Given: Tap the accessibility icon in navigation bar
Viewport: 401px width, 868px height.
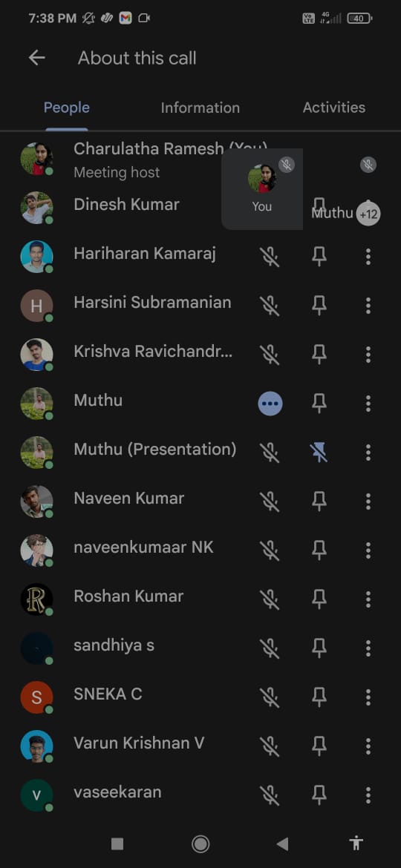Looking at the screenshot, I should click(356, 844).
